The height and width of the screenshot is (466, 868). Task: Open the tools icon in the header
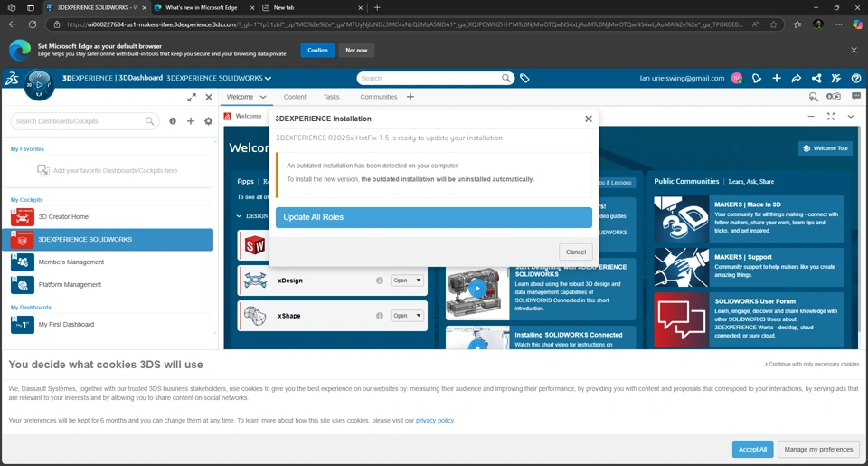pos(835,78)
